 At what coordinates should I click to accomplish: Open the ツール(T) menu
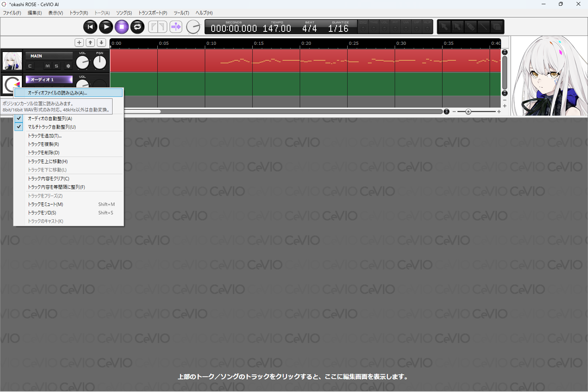pos(181,13)
